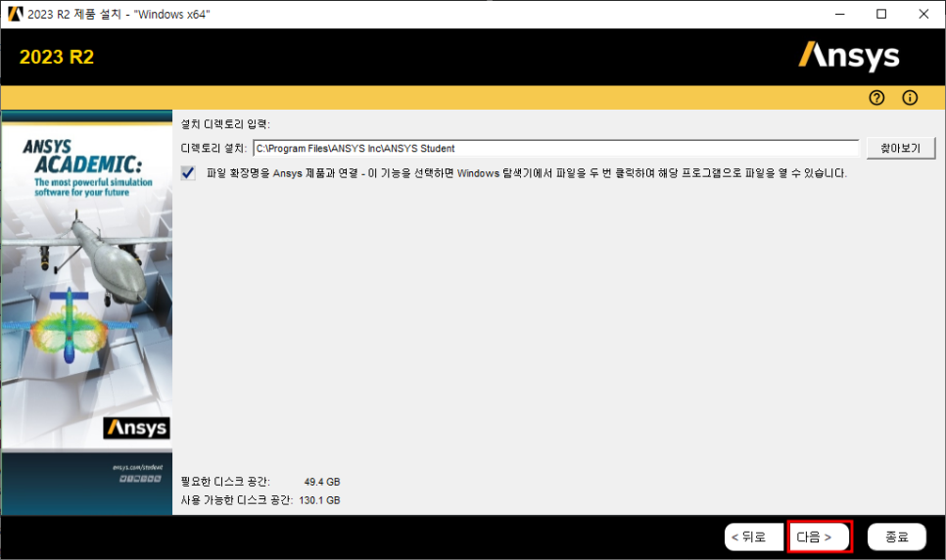Select the 필요한 디스크 공간 49.4 GB value
Image resolution: width=946 pixels, height=560 pixels.
click(322, 482)
